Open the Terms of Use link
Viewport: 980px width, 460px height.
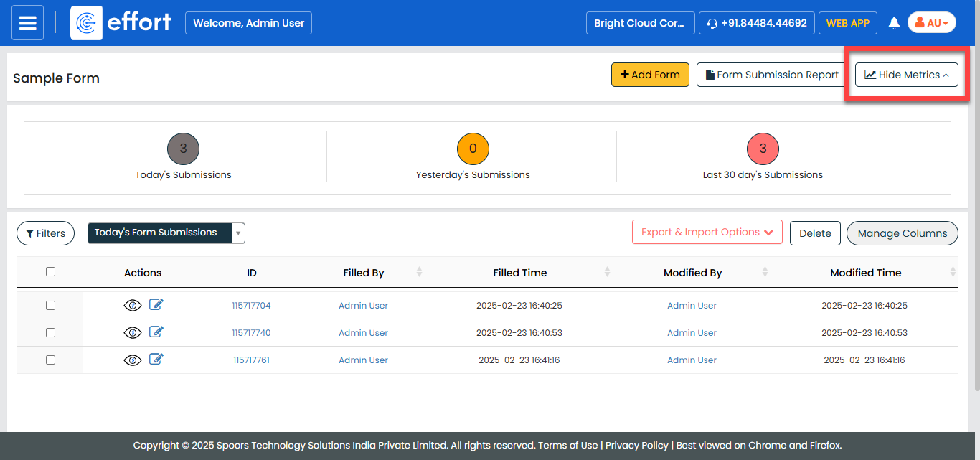pyautogui.click(x=567, y=445)
